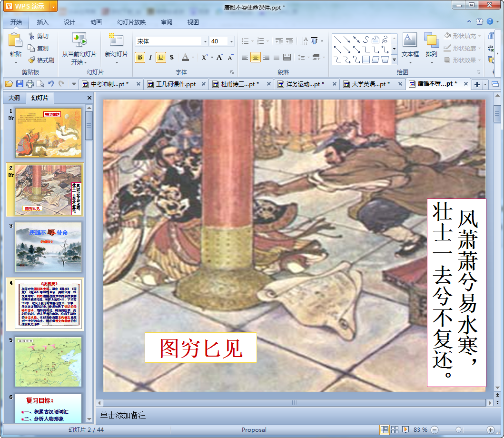
Task: Toggle Underline formatting button
Action: click(x=161, y=57)
